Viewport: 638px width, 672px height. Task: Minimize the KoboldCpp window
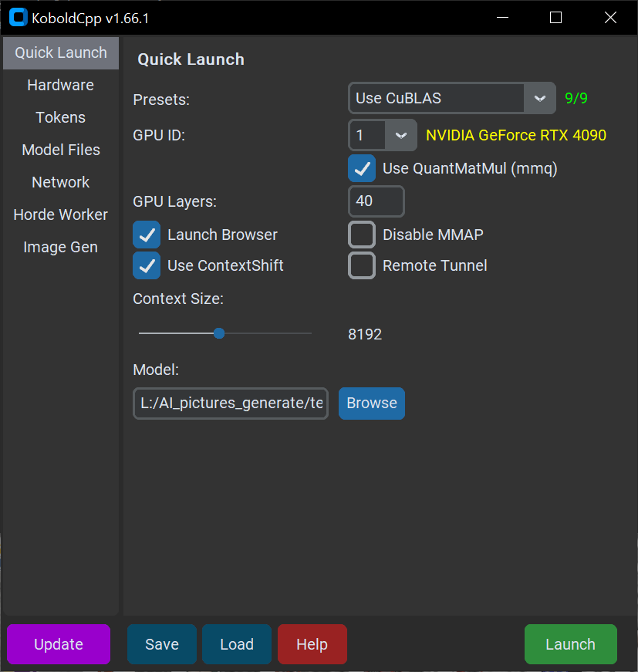[x=502, y=18]
